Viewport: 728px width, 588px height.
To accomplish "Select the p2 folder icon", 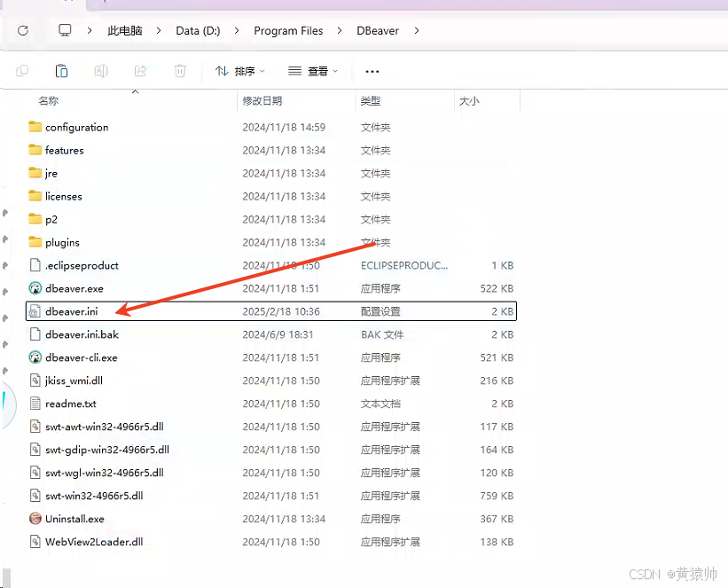I will click(35, 219).
